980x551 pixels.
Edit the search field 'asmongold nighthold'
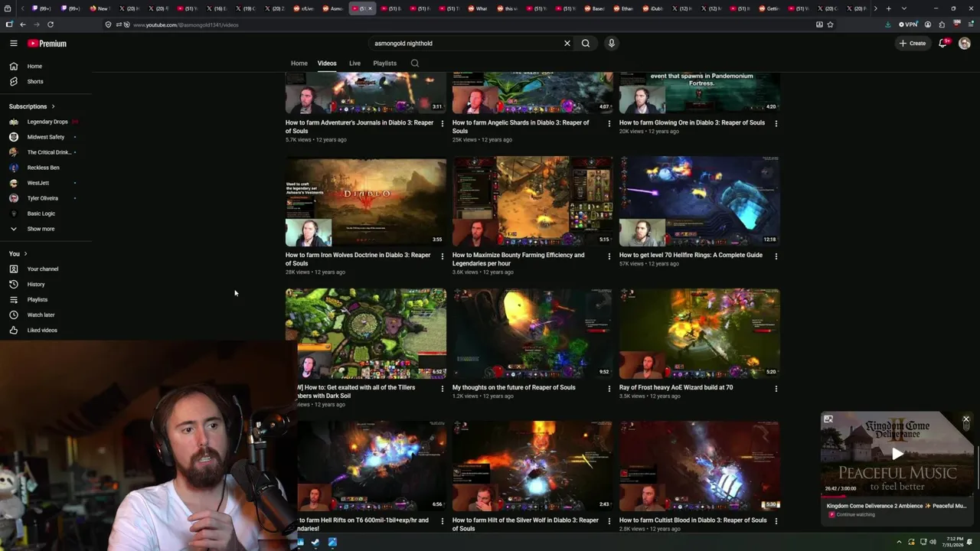tap(465, 44)
